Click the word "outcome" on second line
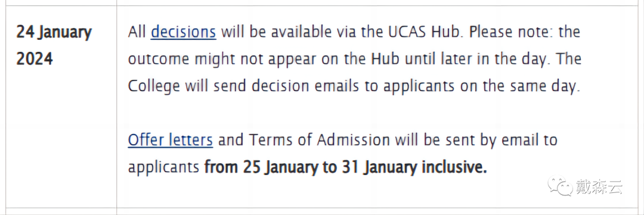 (158, 60)
